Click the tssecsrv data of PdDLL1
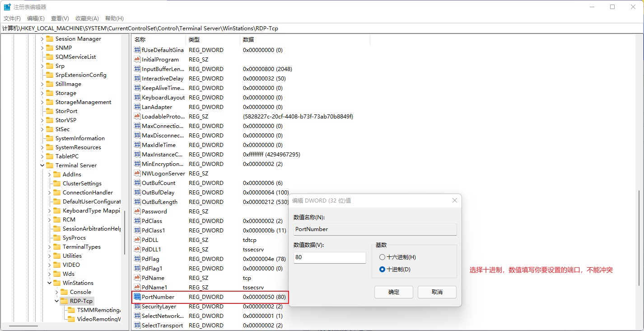Image resolution: width=644 pixels, height=331 pixels. [253, 250]
